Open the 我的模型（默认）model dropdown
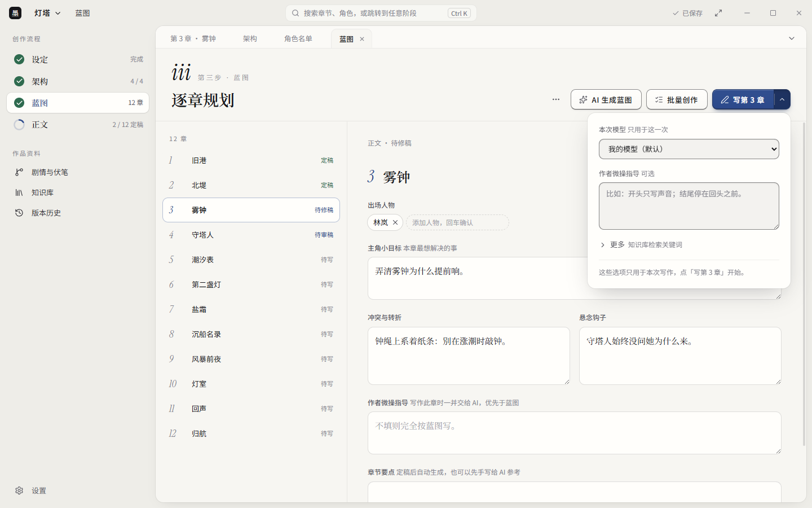This screenshot has height=508, width=812. [x=689, y=149]
